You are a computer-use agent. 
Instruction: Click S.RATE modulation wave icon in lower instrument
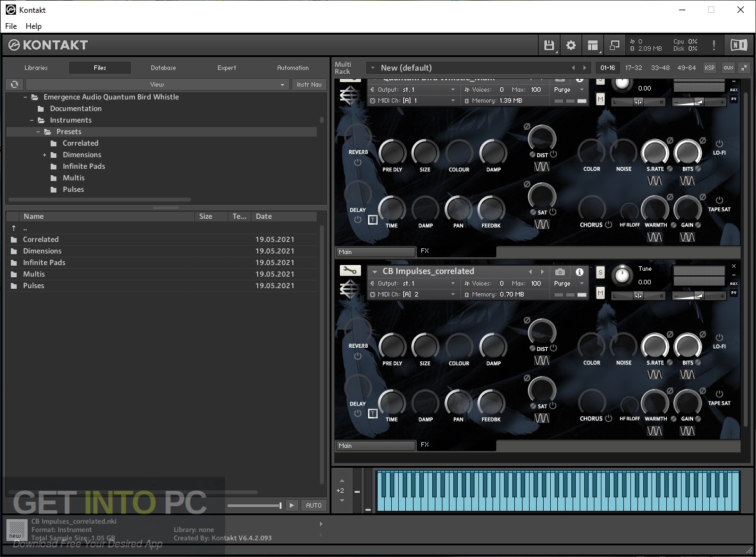(654, 375)
